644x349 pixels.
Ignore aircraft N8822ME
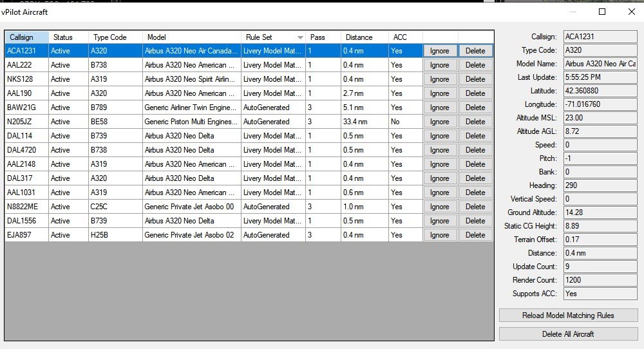tap(440, 207)
